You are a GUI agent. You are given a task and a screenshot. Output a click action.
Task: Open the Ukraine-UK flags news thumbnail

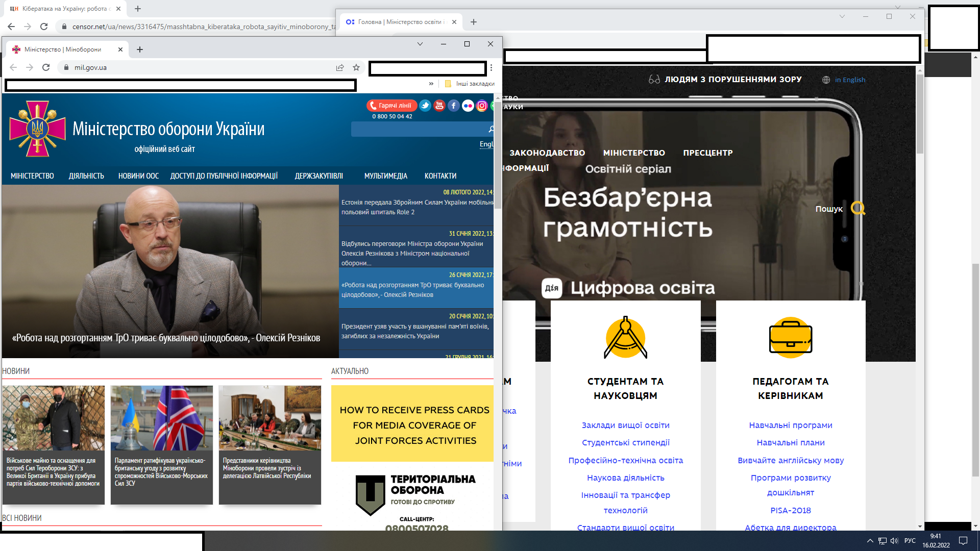[162, 418]
